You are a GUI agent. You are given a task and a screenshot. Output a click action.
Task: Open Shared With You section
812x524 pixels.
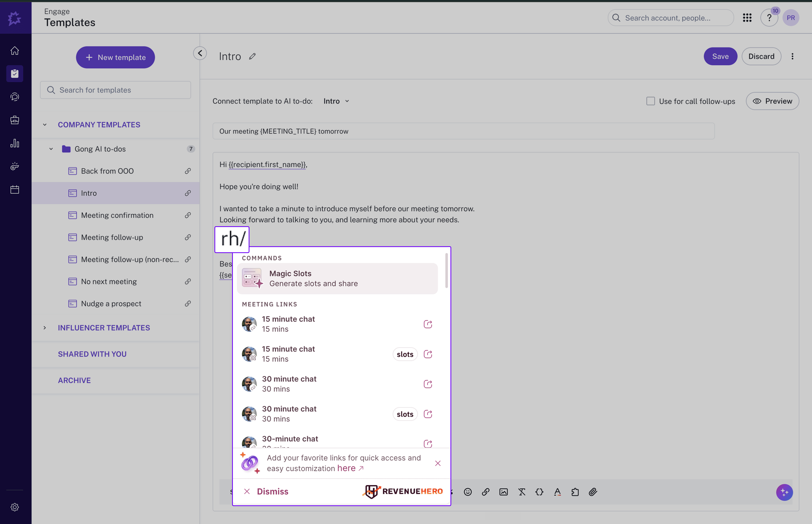(x=92, y=354)
